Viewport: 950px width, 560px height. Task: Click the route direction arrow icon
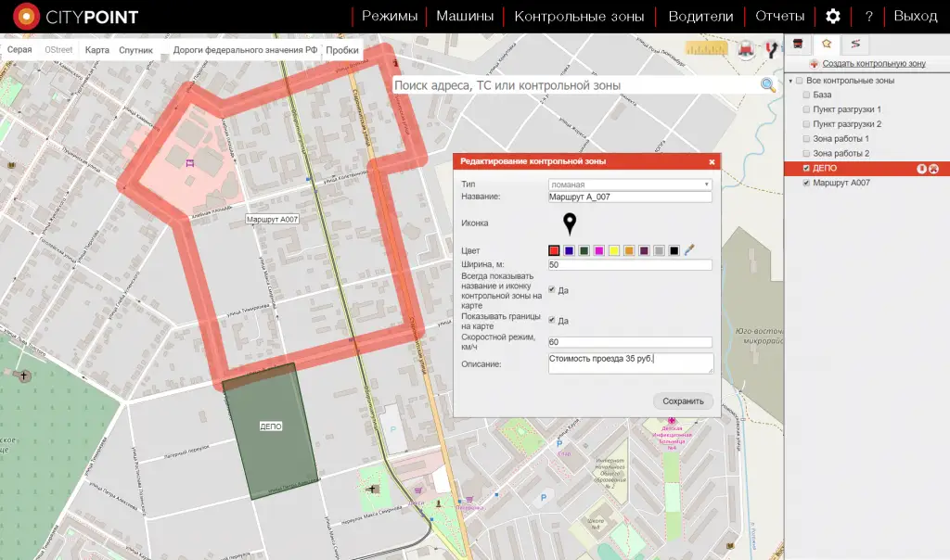[771, 50]
